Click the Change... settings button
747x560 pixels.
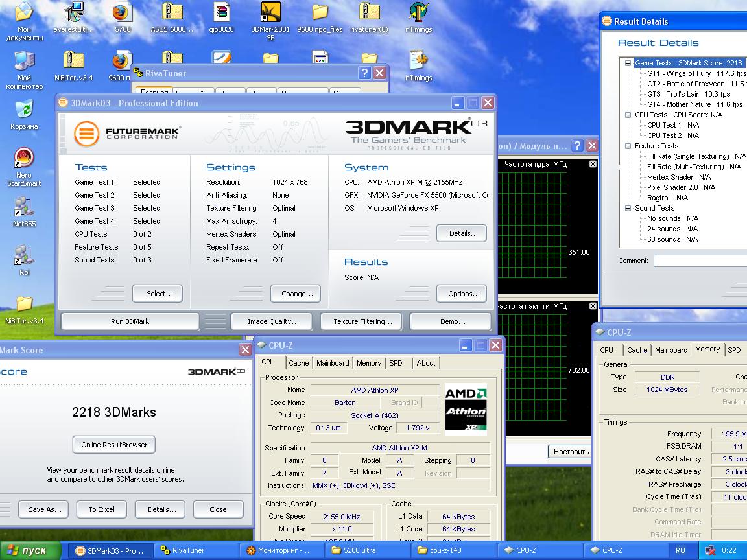(297, 294)
